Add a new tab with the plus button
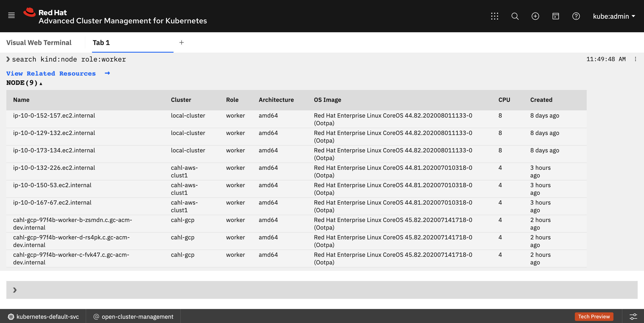644x323 pixels. point(182,42)
